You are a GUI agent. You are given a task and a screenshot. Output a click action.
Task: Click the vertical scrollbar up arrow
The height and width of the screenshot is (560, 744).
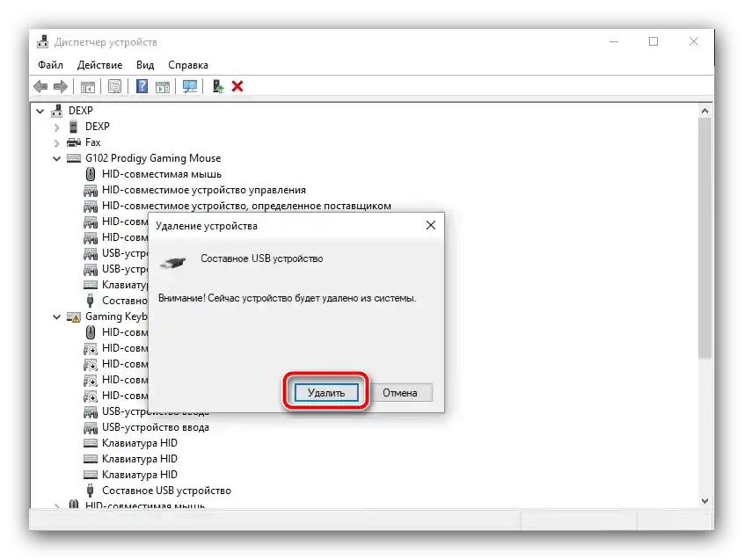(704, 111)
